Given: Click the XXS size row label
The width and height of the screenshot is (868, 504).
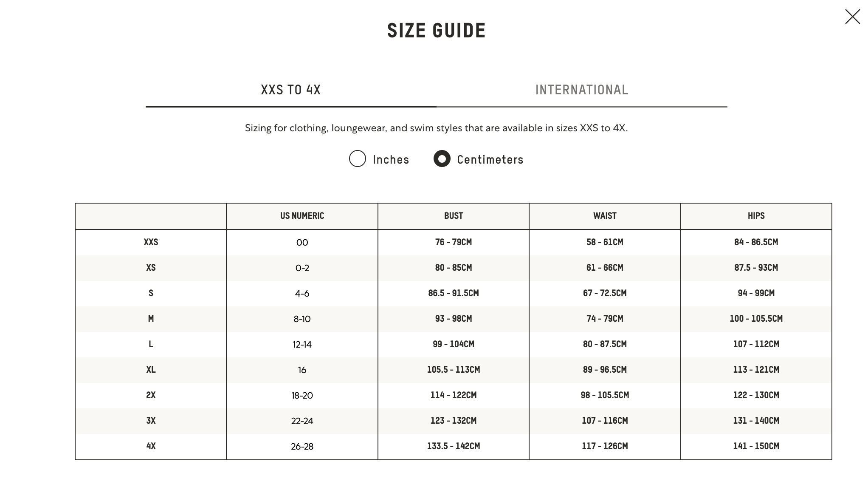Looking at the screenshot, I should [x=151, y=242].
